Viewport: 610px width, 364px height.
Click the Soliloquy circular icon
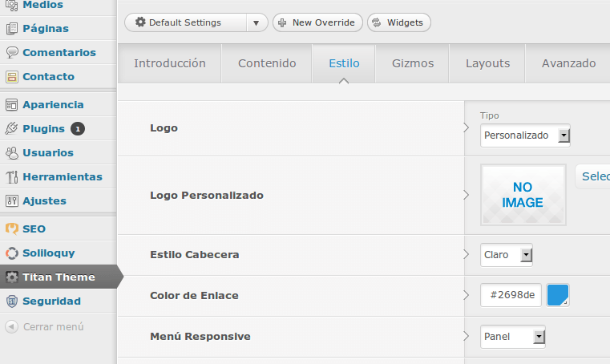(12, 253)
